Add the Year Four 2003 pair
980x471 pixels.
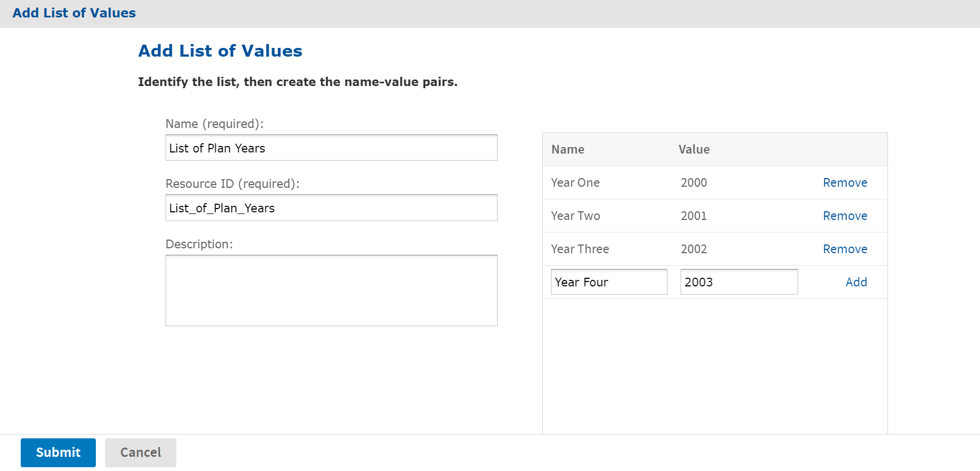tap(856, 282)
